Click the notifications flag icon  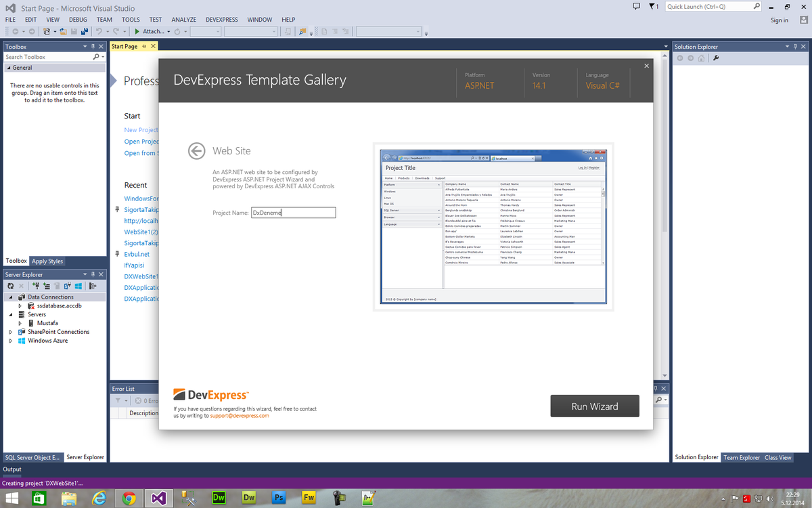coord(652,6)
